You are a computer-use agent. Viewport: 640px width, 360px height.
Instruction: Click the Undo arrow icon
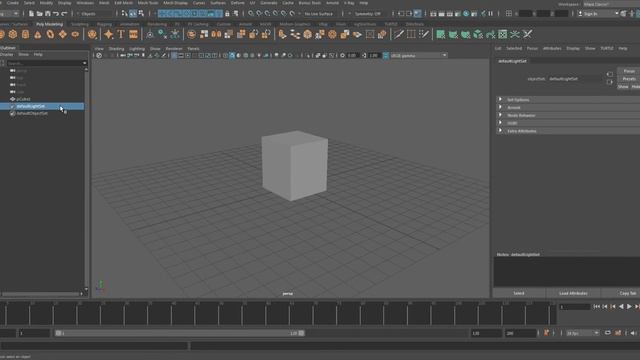pos(56,13)
